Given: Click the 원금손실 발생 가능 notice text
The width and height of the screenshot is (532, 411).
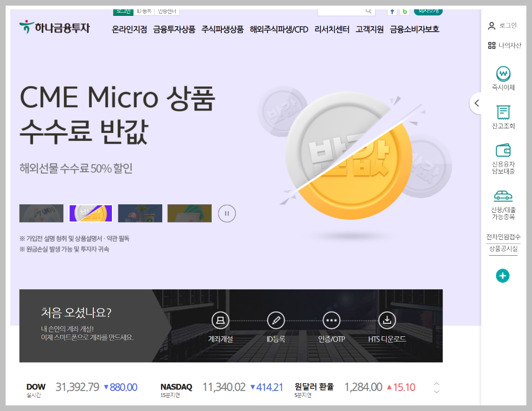Looking at the screenshot, I should pos(64,250).
